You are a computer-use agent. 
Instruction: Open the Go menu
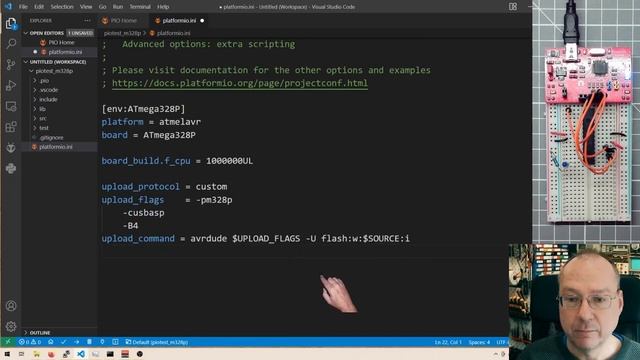[x=102, y=7]
